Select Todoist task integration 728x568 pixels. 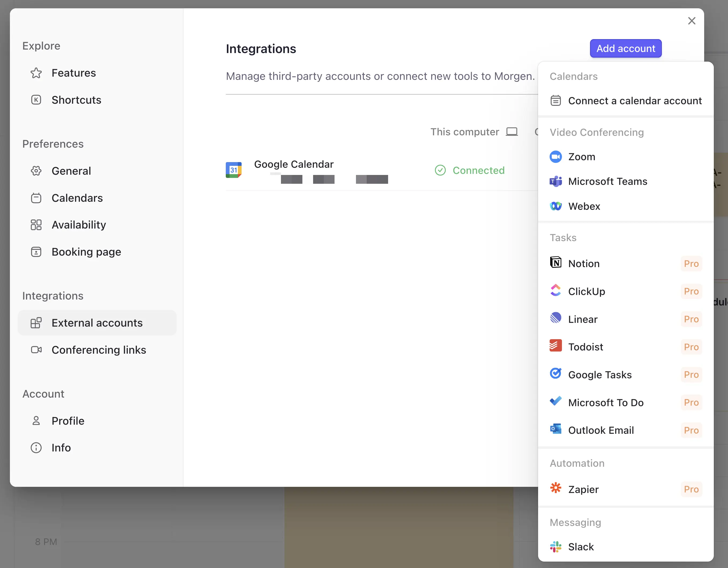tap(626, 347)
